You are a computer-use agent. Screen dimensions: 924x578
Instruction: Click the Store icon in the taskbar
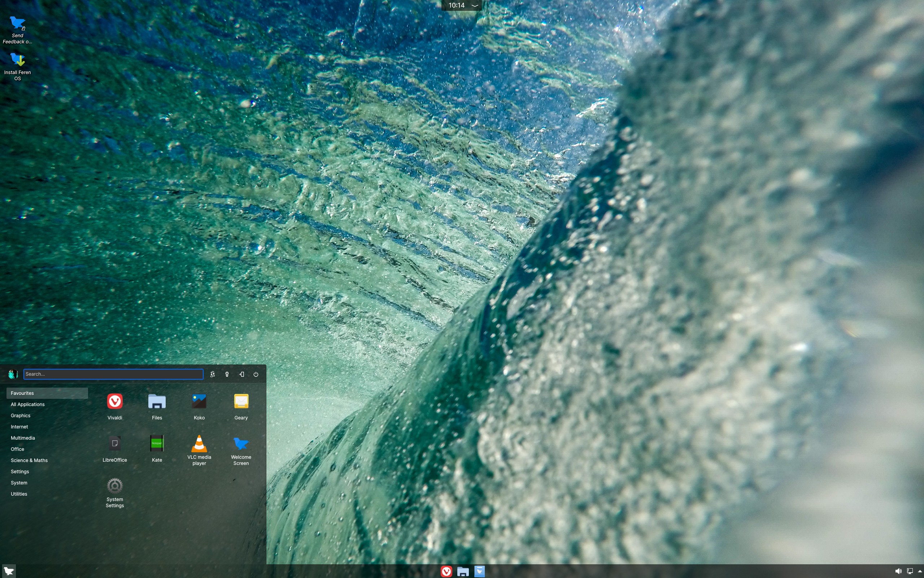(x=480, y=571)
